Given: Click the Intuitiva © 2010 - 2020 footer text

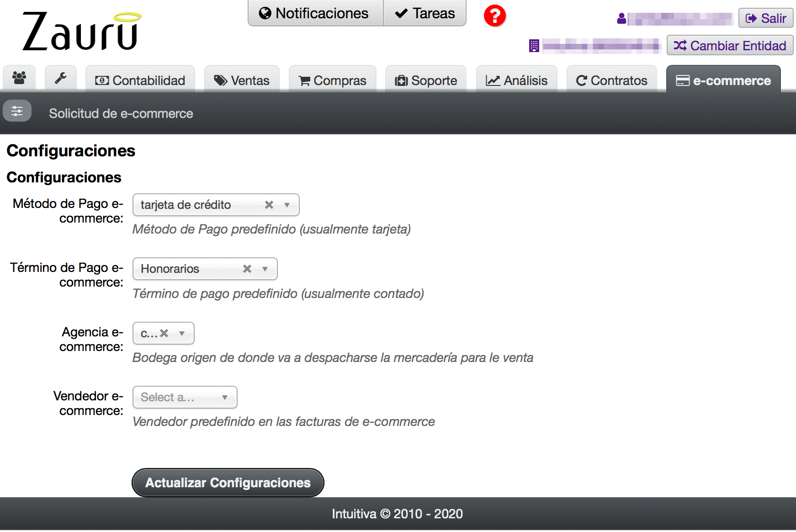Looking at the screenshot, I should 398,514.
